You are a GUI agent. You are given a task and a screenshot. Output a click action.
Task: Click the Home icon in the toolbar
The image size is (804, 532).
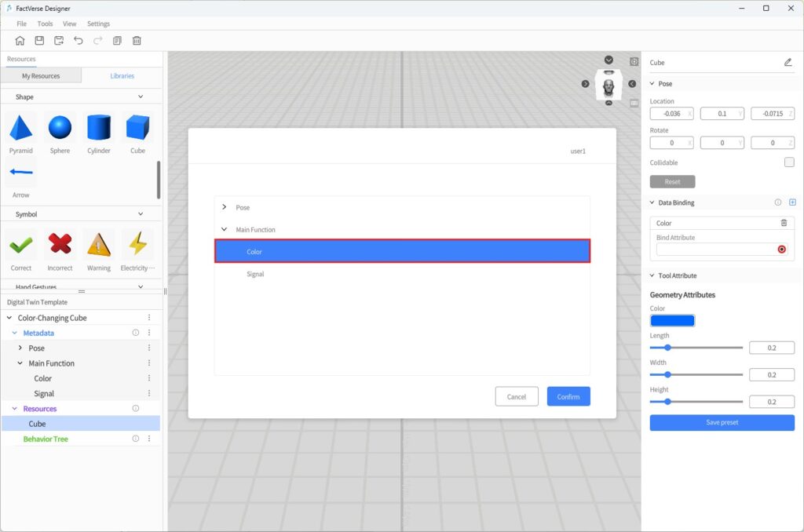coord(20,40)
